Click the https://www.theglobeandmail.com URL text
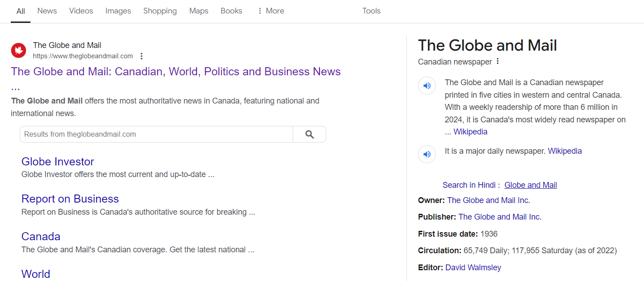 click(x=83, y=56)
